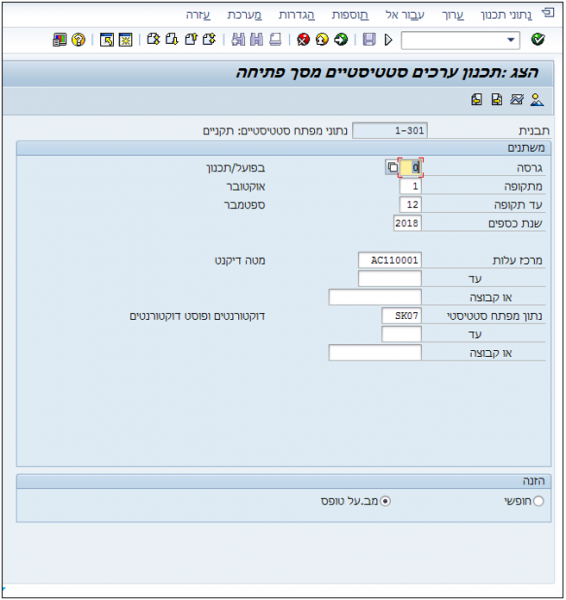Image resolution: width=566 pixels, height=600 pixels.
Task: Open the הגדרות menu
Action: (x=297, y=15)
